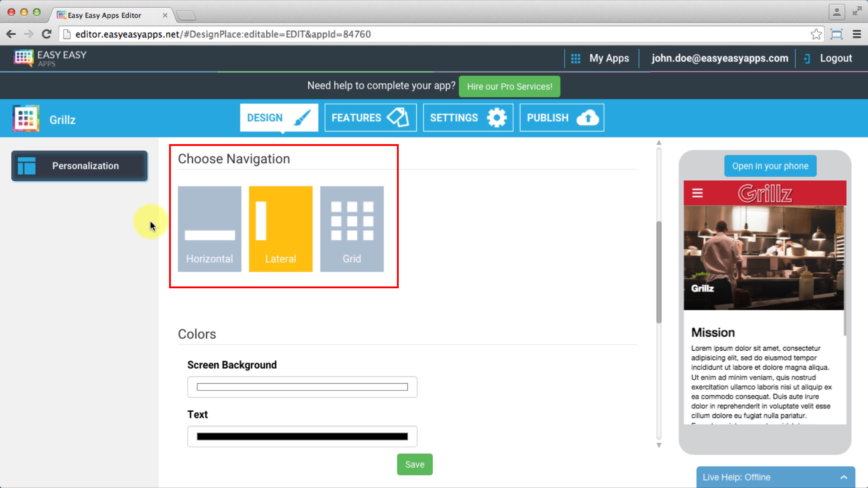The image size is (868, 488).
Task: Open the Text color swatch picker
Action: [302, 436]
